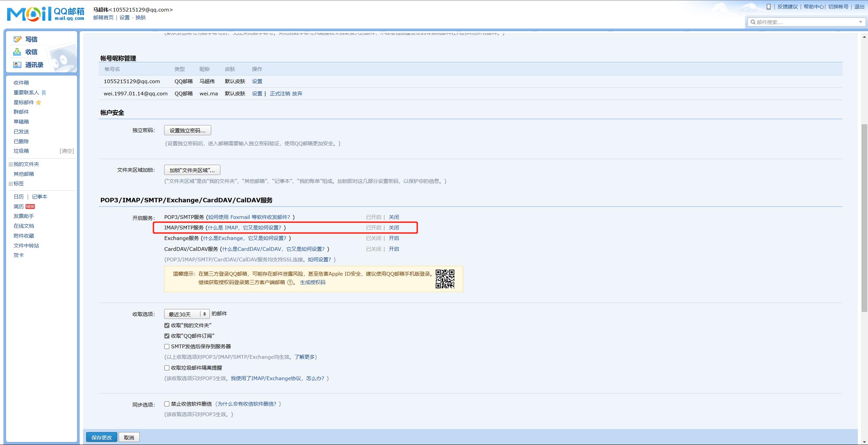The image size is (868, 445).
Task: Uncheck 收取"QQ邮件订阅" checkbox
Action: (167, 336)
